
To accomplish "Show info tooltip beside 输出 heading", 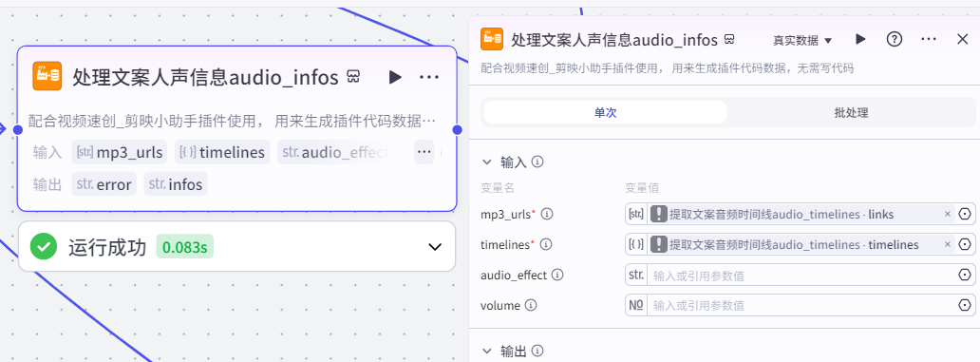I will tap(537, 352).
